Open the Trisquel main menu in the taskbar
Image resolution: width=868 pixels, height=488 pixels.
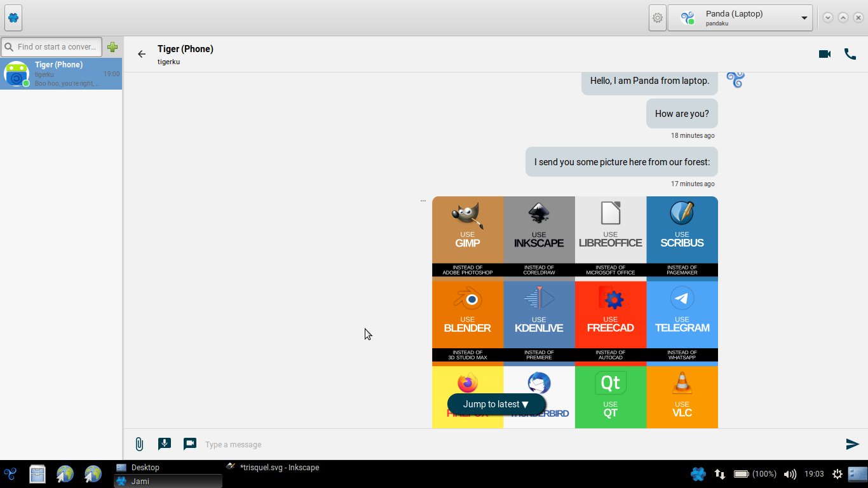click(10, 473)
